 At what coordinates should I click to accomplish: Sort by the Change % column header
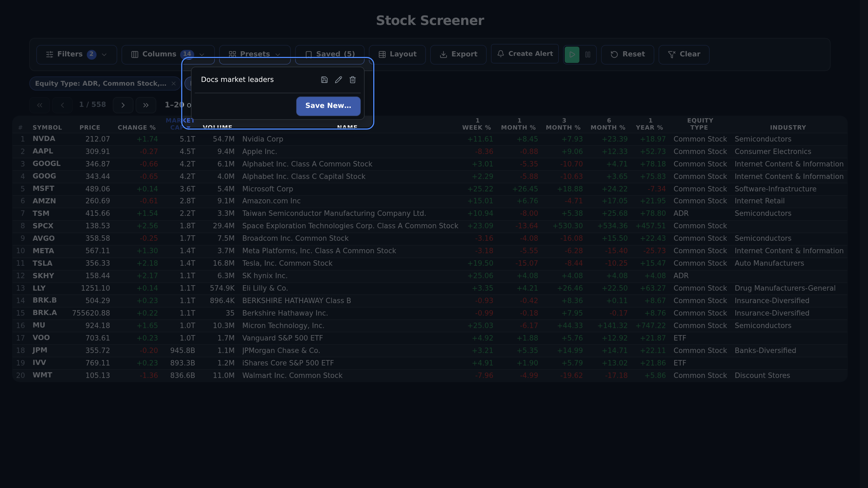coord(136,127)
